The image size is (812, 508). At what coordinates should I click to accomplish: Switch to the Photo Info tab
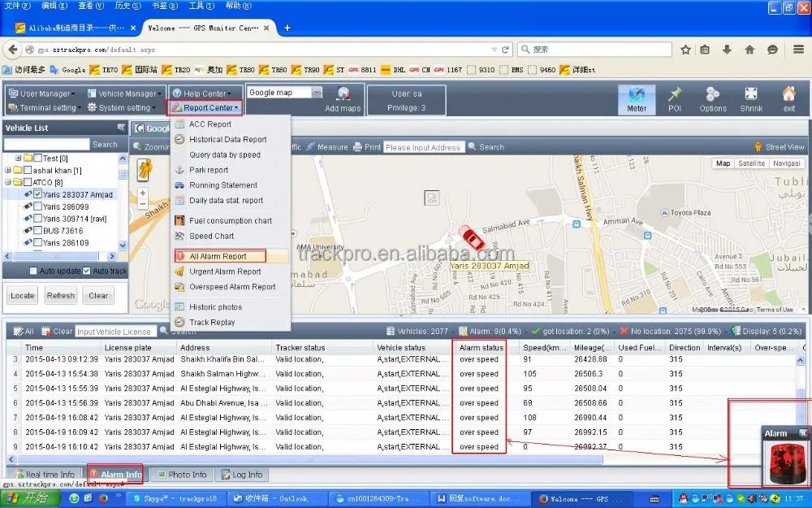182,474
